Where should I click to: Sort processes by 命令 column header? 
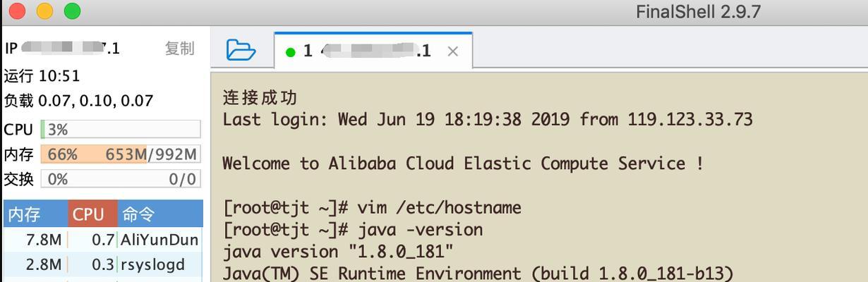coord(160,214)
